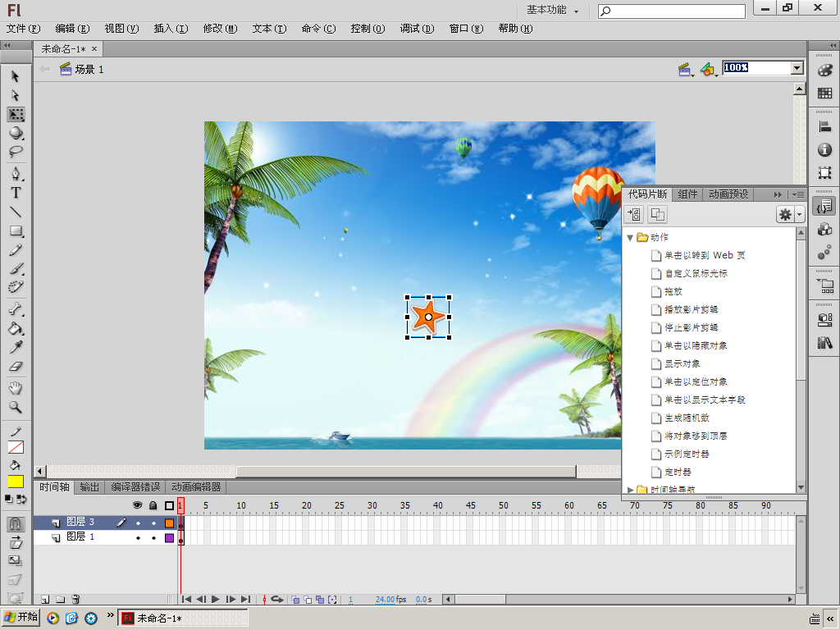
Task: Copy snippet to clipboard button
Action: coord(657,215)
